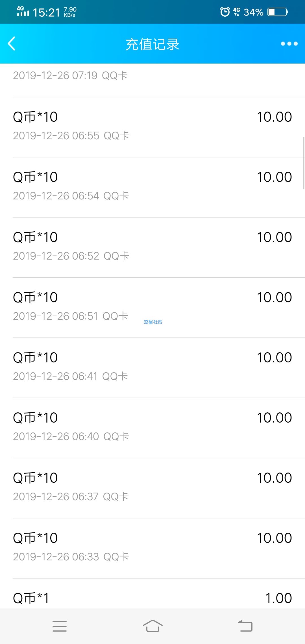
Task: Open the 06:55 Q币*10 recharge record
Action: (152, 127)
